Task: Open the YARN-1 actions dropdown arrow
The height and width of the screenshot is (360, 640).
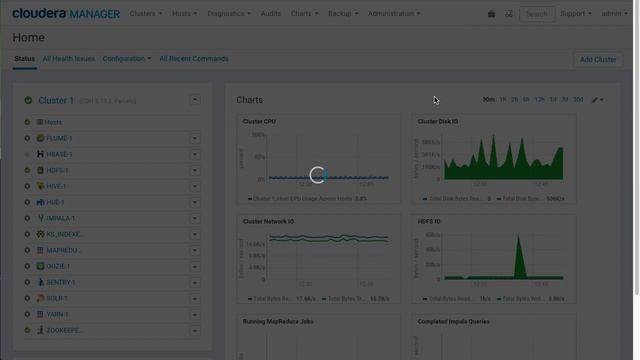Action: point(195,314)
